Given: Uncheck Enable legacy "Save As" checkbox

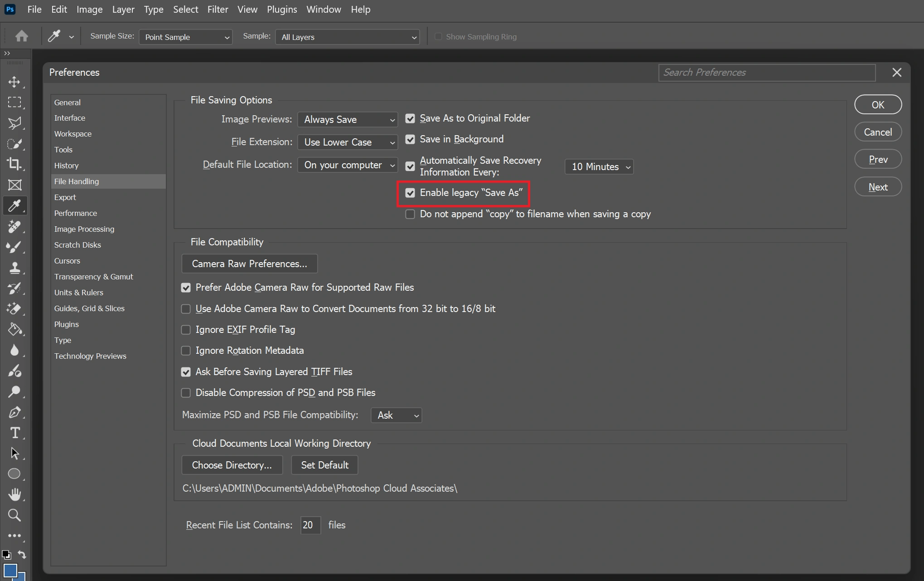Looking at the screenshot, I should 410,193.
